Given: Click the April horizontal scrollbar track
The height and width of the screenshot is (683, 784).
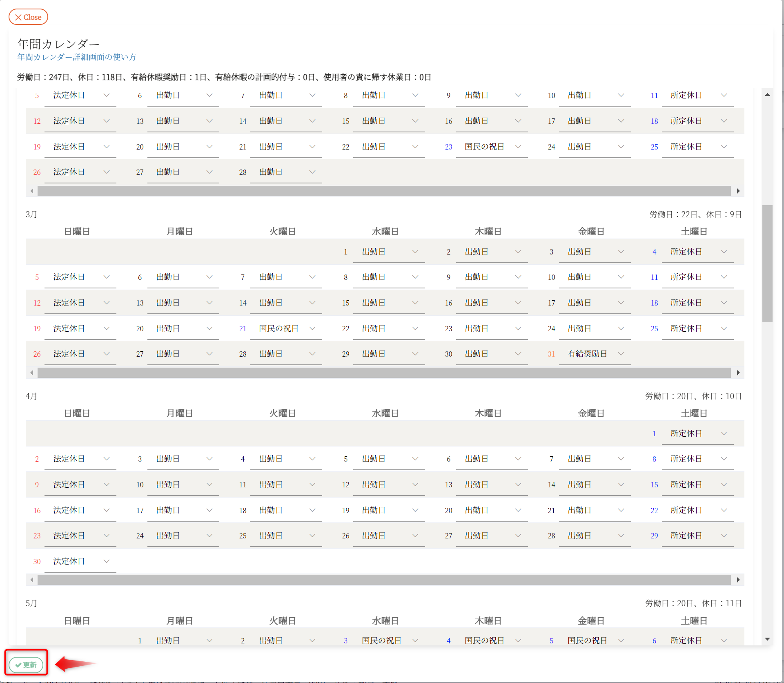Looking at the screenshot, I should pyautogui.click(x=384, y=580).
